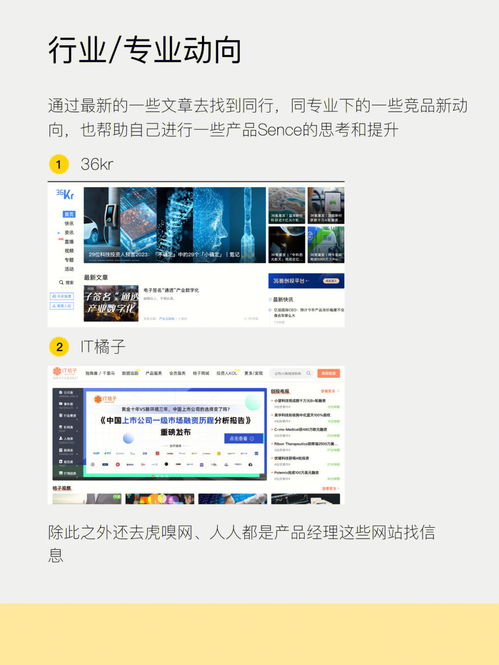Open 更多/发现 nav item
The width and height of the screenshot is (499, 665).
click(254, 373)
